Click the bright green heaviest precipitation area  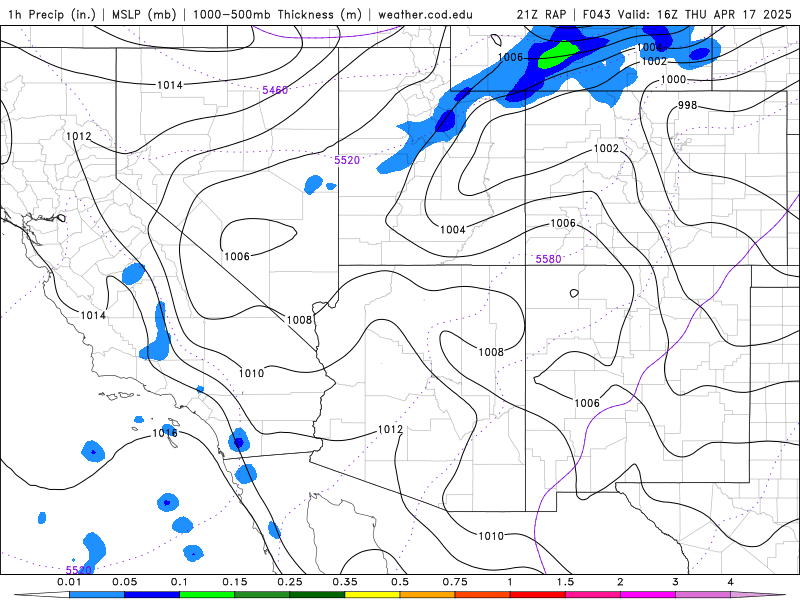click(x=558, y=55)
